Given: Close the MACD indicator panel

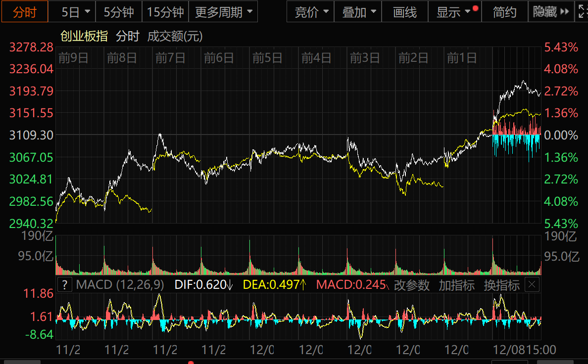Looking at the screenshot, I should tap(532, 285).
